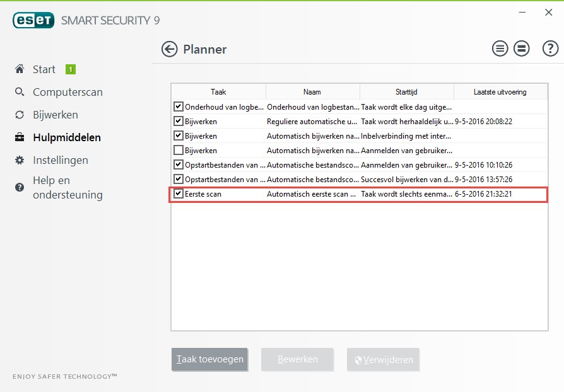Click the back arrow next to Planner

click(x=169, y=49)
